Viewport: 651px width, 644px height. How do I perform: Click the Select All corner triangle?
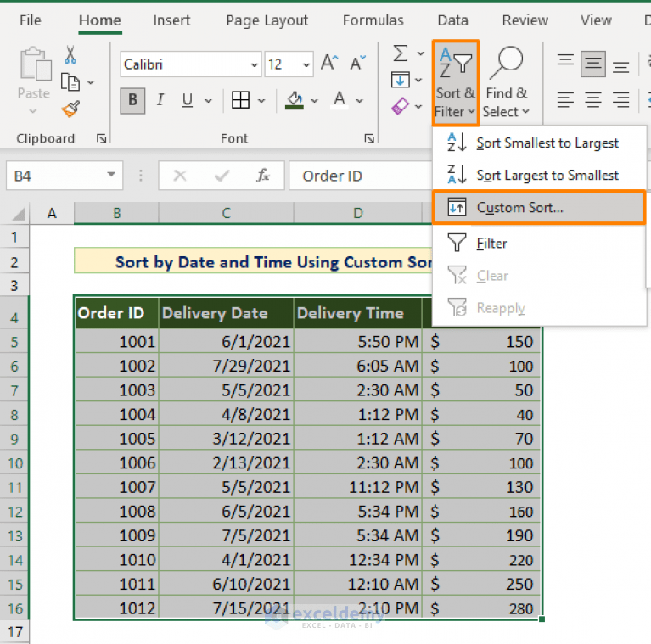pos(18,213)
